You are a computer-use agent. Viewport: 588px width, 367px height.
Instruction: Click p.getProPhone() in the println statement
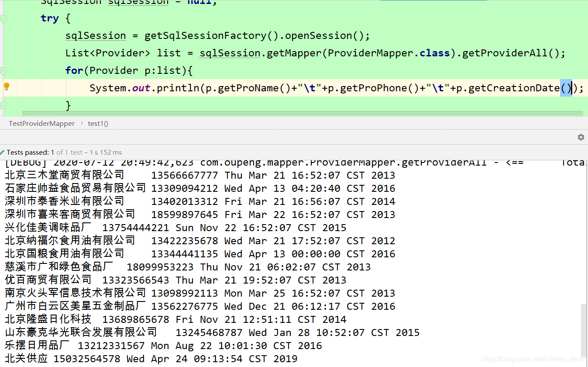(x=374, y=88)
